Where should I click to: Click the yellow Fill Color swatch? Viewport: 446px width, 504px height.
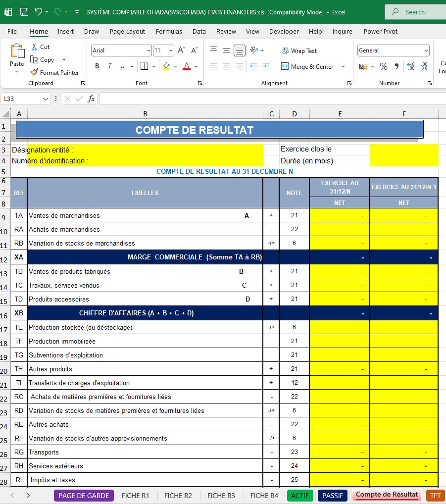[166, 66]
